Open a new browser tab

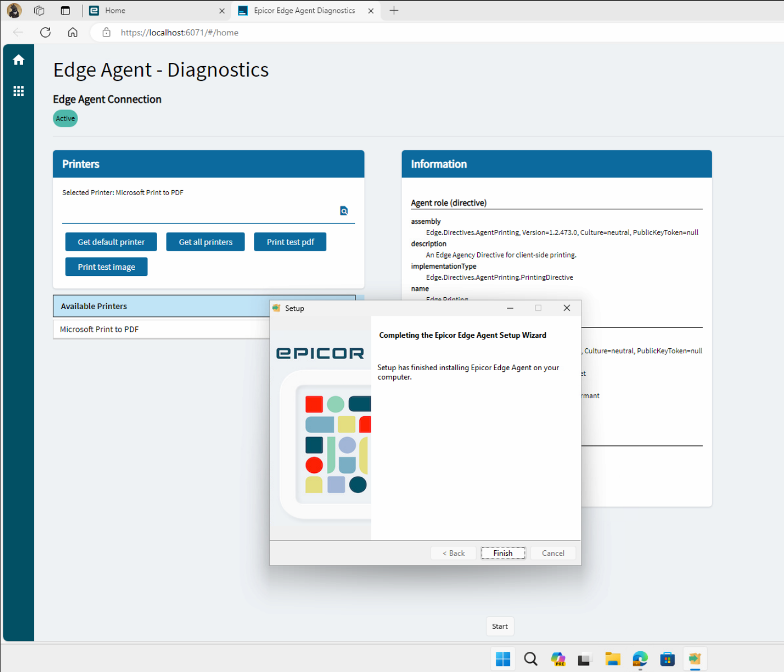(x=394, y=10)
